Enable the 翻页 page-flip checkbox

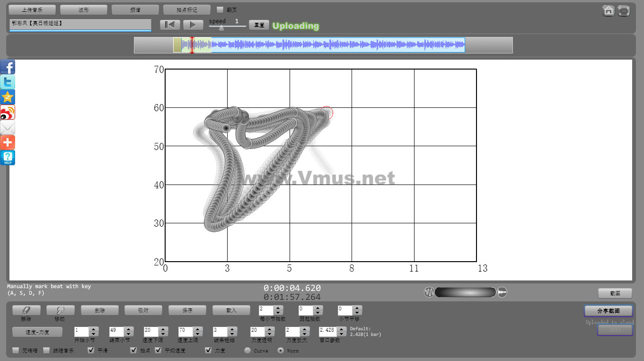click(x=220, y=9)
